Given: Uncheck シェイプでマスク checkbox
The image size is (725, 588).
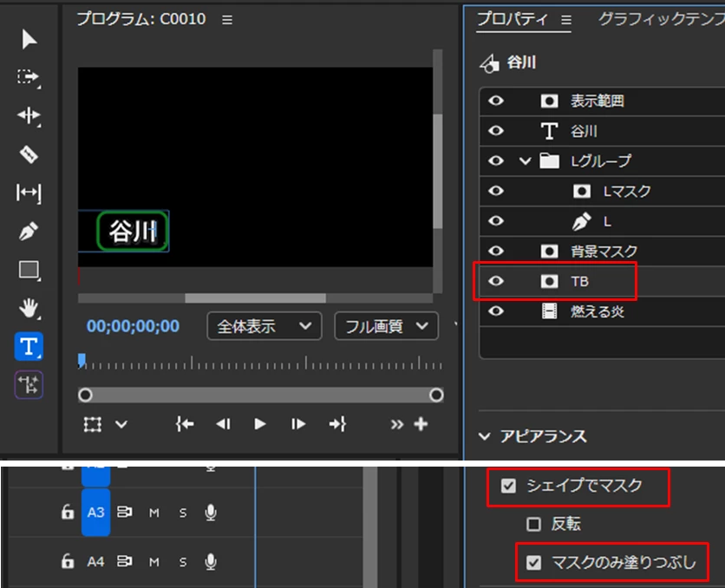Looking at the screenshot, I should (508, 486).
